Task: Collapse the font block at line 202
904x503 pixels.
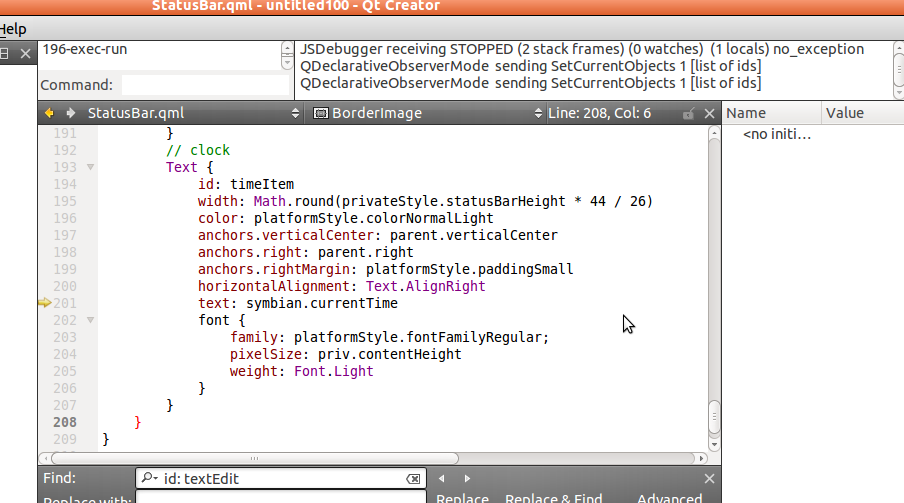Action: pyautogui.click(x=90, y=320)
